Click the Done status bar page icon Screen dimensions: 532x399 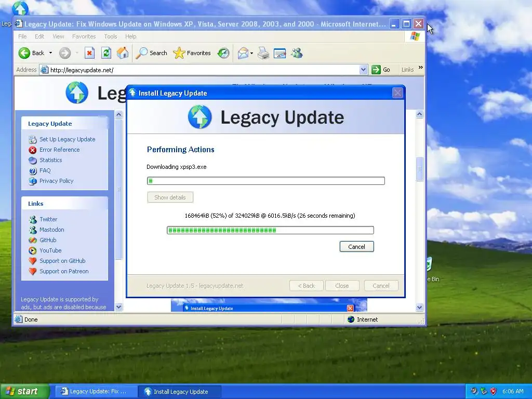click(x=19, y=320)
